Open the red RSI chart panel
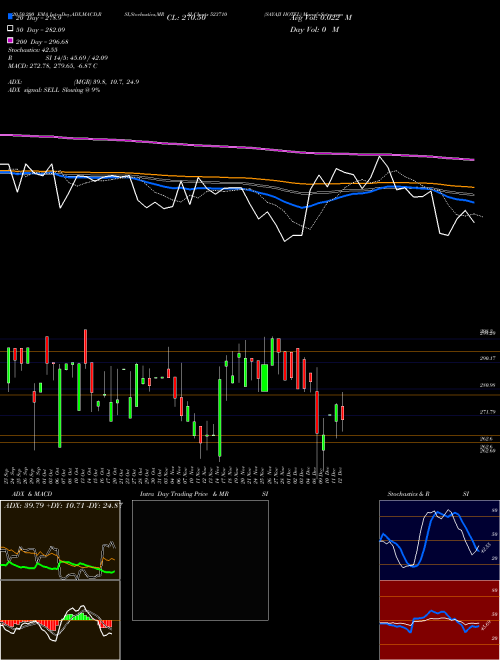 (x=439, y=620)
